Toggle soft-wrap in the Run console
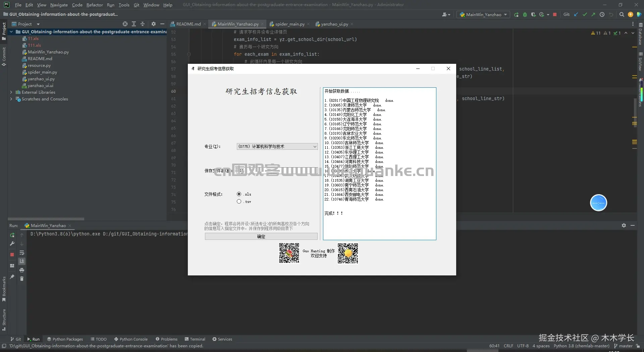Viewport: 644px width, 352px height. coord(22,253)
